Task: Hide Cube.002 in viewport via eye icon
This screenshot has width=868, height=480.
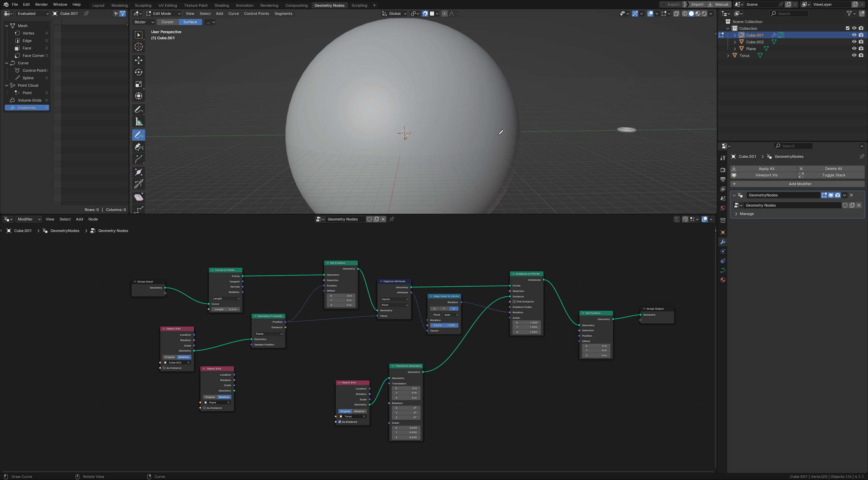Action: click(854, 42)
